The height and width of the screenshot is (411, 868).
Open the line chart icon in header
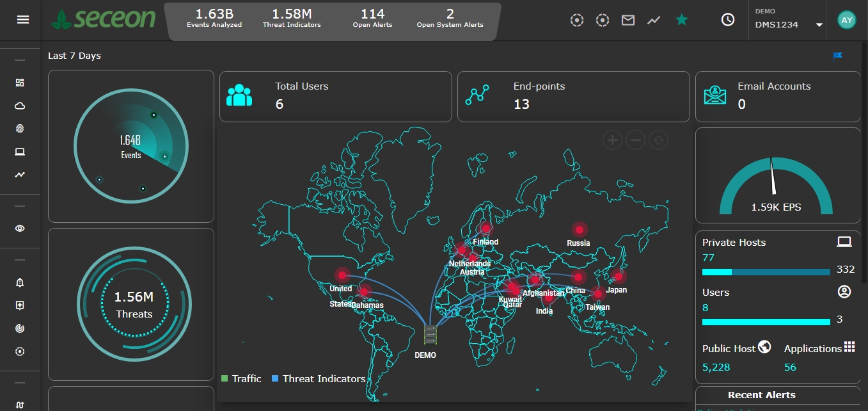pos(653,20)
